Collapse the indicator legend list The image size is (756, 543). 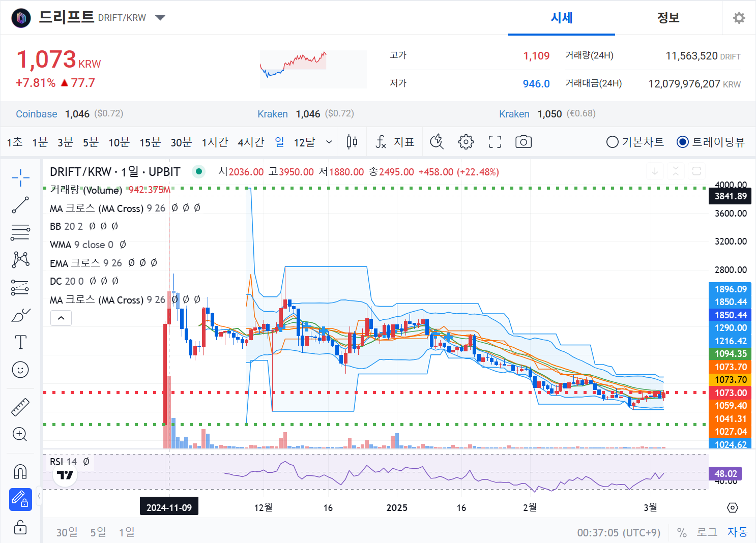[x=61, y=318]
